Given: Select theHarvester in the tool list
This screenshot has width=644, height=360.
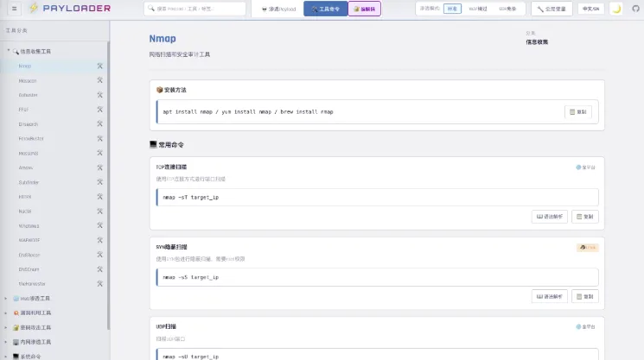Looking at the screenshot, I should click(x=54, y=284).
